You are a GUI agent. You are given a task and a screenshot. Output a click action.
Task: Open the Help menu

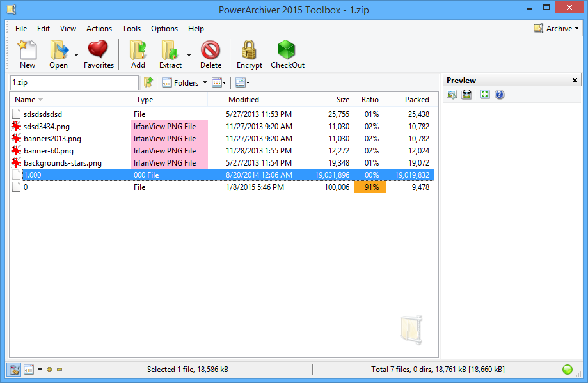coord(196,29)
